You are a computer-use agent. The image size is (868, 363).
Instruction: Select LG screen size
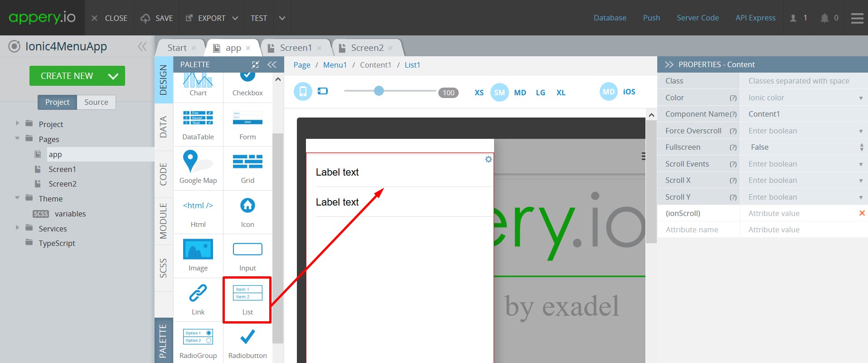click(x=540, y=93)
